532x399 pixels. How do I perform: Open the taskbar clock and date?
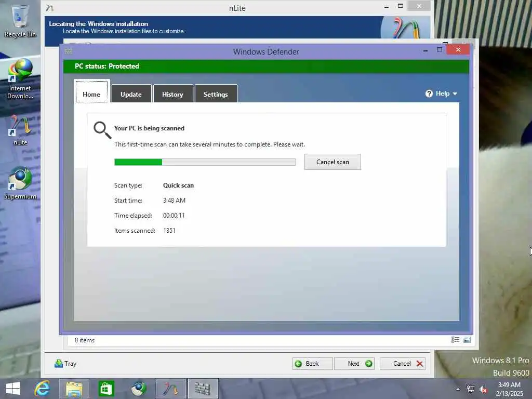point(509,389)
